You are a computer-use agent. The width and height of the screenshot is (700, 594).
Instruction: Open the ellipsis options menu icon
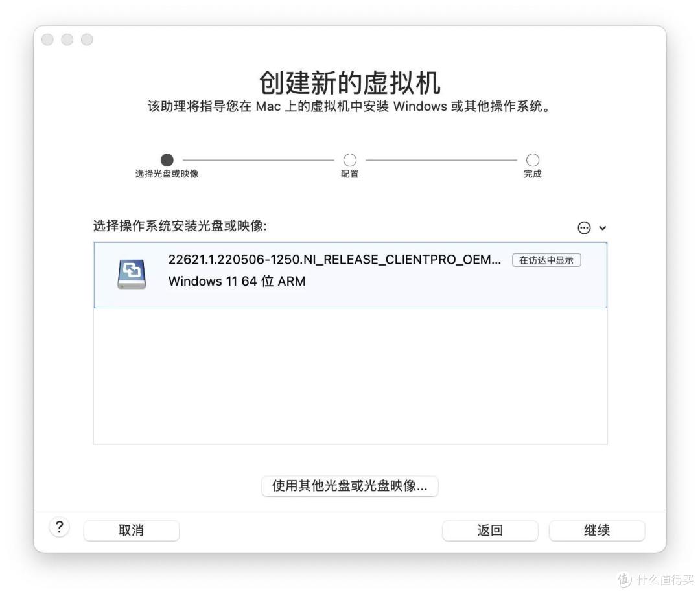[x=584, y=228]
